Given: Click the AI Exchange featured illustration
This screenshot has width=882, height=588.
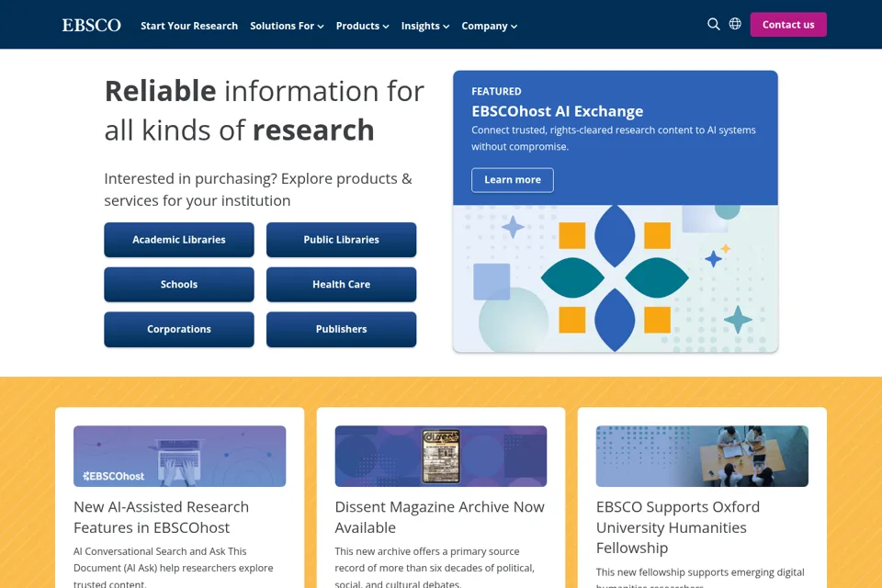Looking at the screenshot, I should pos(616,278).
